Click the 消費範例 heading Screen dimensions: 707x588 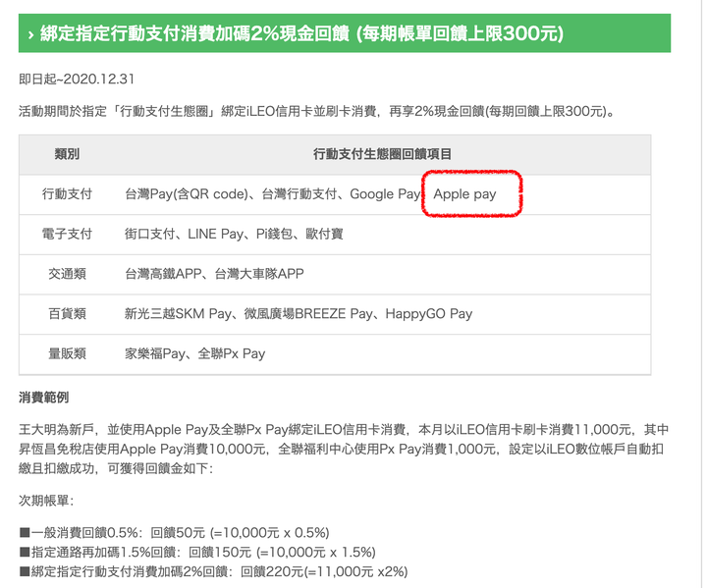click(44, 398)
